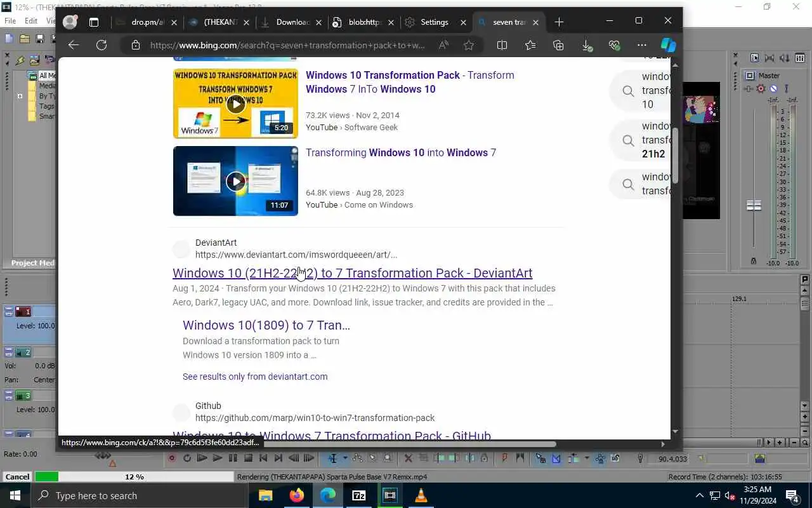Open VLC from the taskbar
This screenshot has height=508, width=812.
pyautogui.click(x=421, y=496)
